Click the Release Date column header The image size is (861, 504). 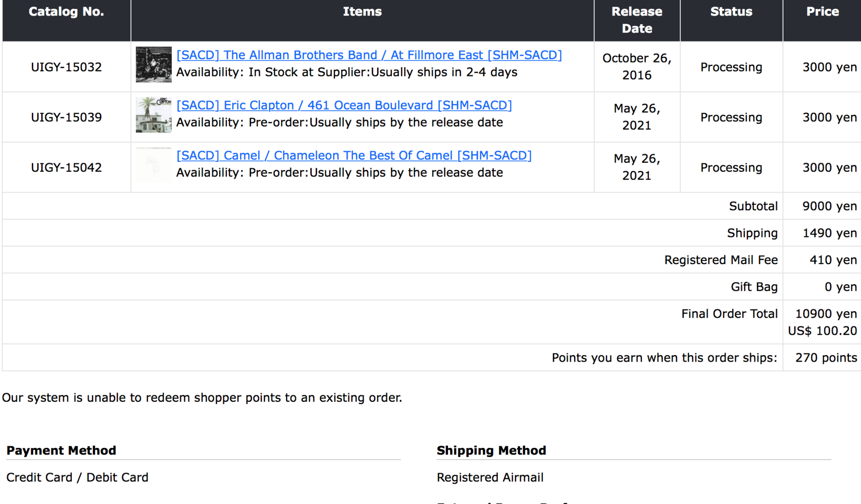(637, 20)
